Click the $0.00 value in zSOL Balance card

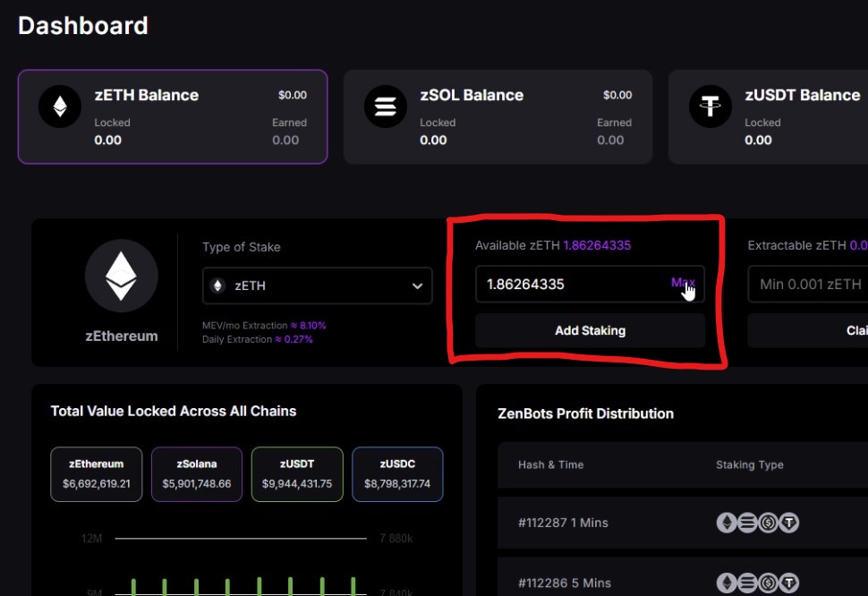617,95
